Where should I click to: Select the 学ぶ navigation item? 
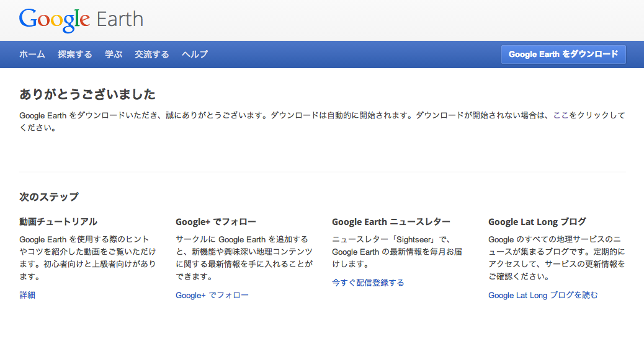pos(114,54)
